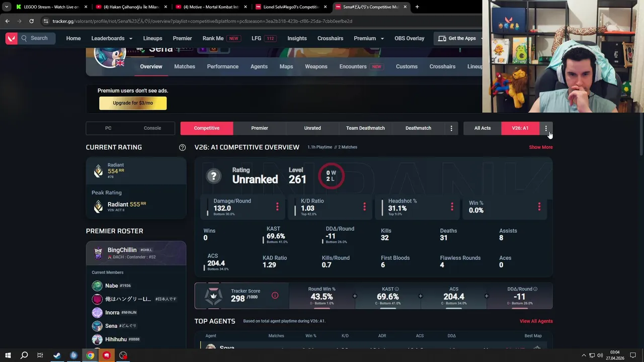Select the PC platform toggle
Viewport: 644px width, 362px height.
pos(108,128)
